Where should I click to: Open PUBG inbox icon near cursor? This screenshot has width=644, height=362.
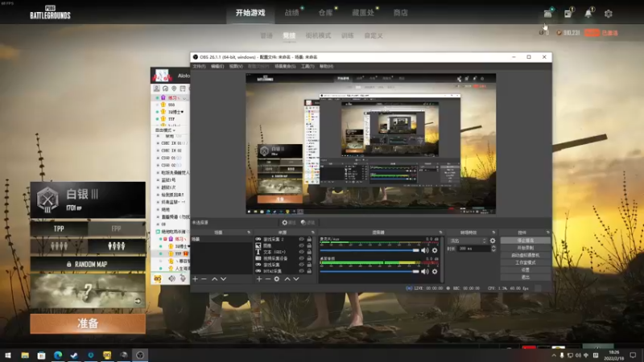(x=547, y=14)
